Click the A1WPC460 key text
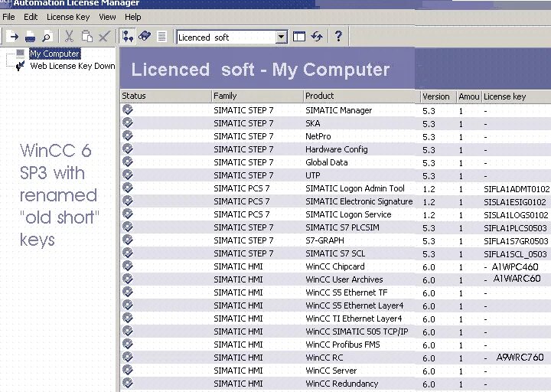The width and height of the screenshot is (551, 392). coord(515,267)
